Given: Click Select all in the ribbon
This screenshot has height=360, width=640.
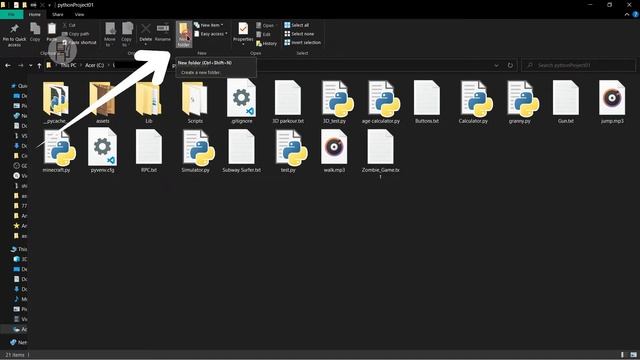Looking at the screenshot, I should [297, 25].
